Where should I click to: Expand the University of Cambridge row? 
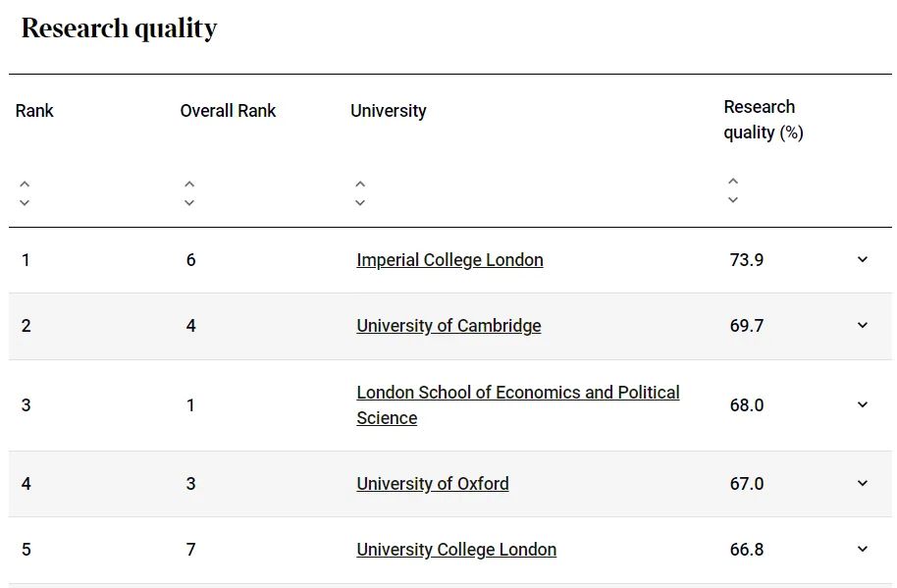863,326
